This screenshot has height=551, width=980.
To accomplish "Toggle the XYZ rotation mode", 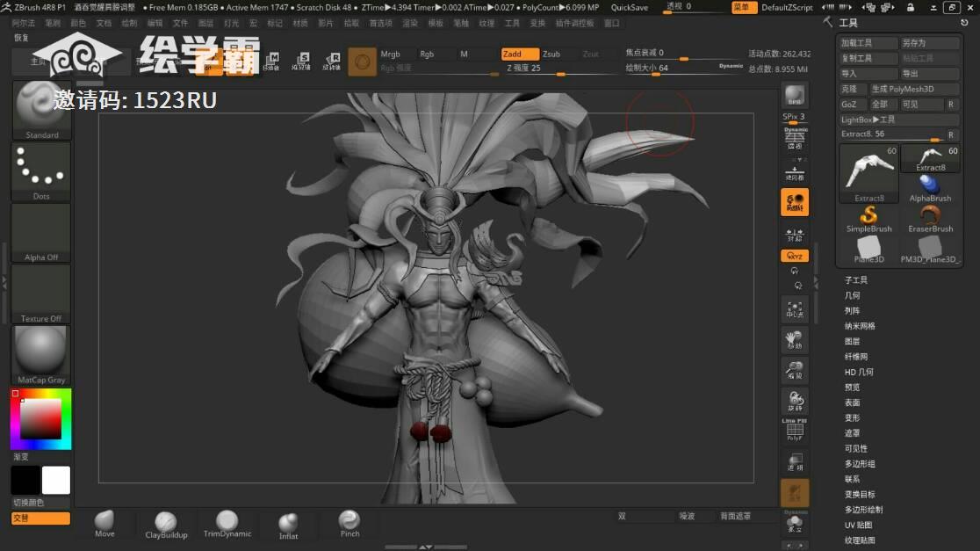I will (795, 256).
